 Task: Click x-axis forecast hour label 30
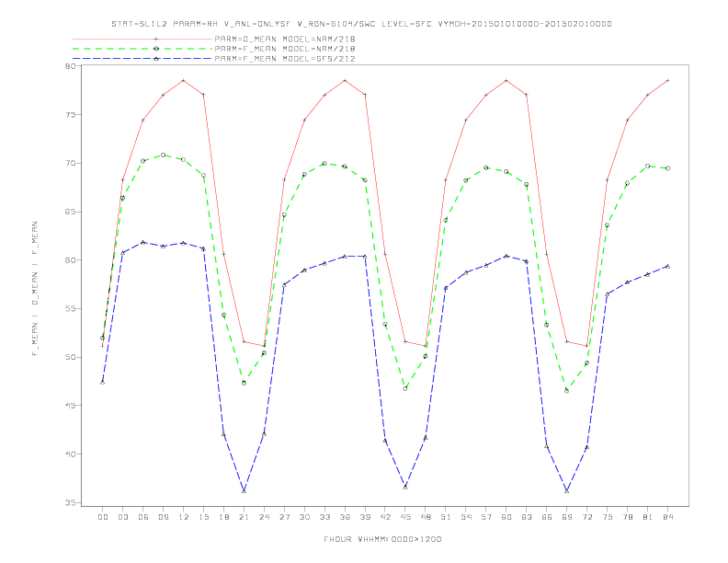[x=304, y=517]
